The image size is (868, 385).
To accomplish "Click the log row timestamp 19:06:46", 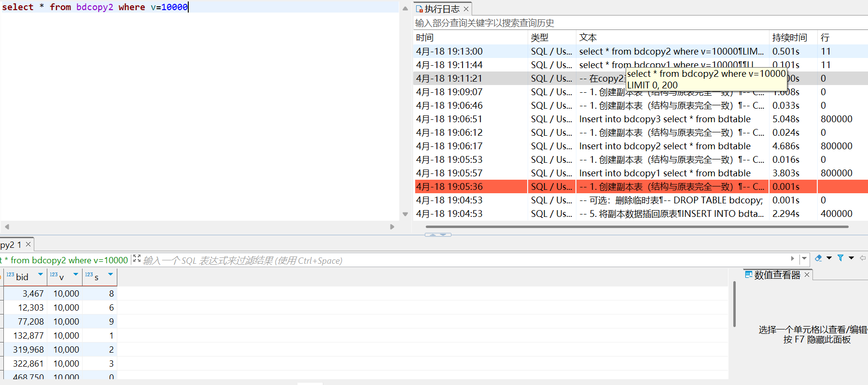I will pos(449,105).
